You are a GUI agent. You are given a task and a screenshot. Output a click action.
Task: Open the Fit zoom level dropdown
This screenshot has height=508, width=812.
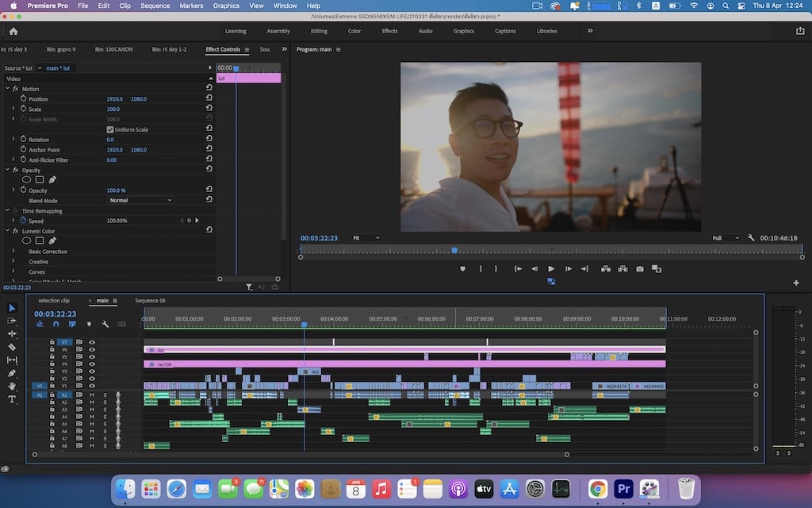click(366, 238)
